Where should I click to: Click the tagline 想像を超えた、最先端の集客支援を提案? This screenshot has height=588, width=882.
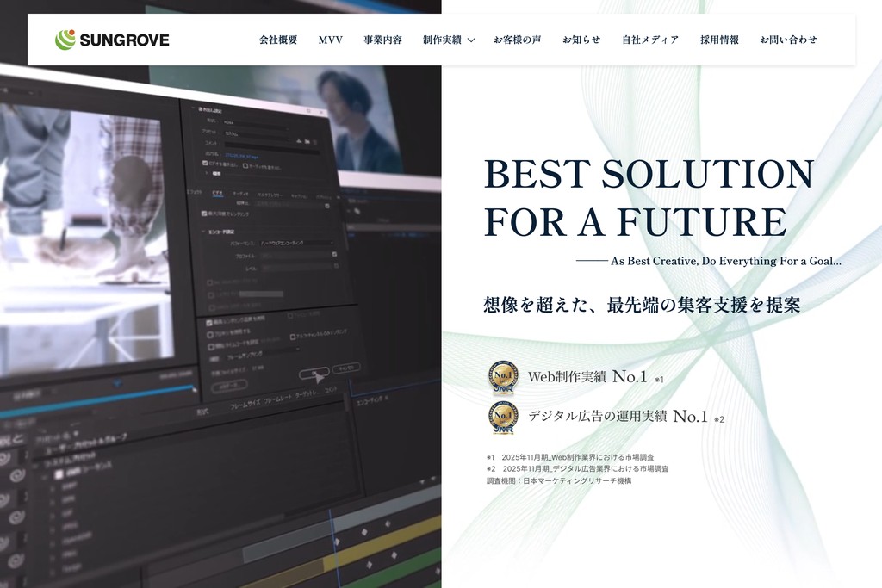click(642, 306)
